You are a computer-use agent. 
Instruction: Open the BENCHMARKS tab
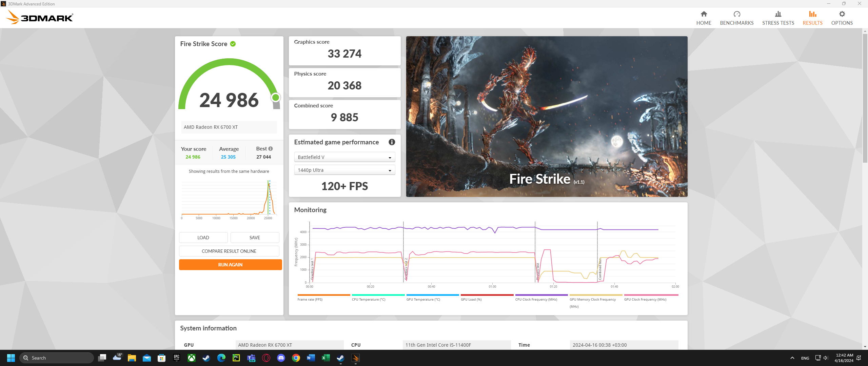pyautogui.click(x=736, y=18)
